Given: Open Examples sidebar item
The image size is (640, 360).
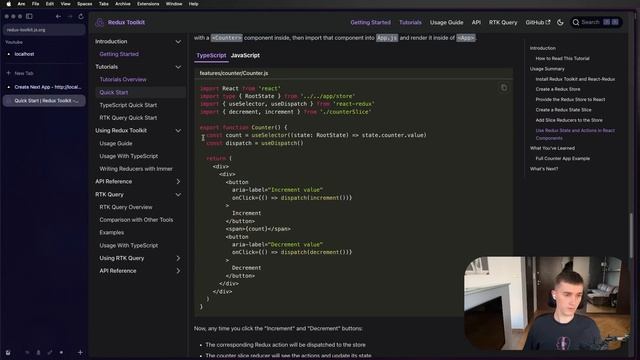Looking at the screenshot, I should [x=111, y=233].
